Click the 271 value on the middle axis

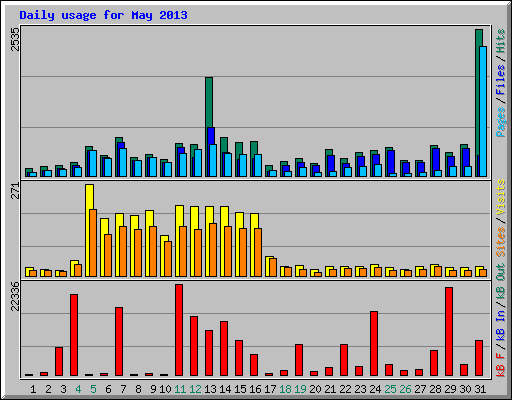[15, 191]
